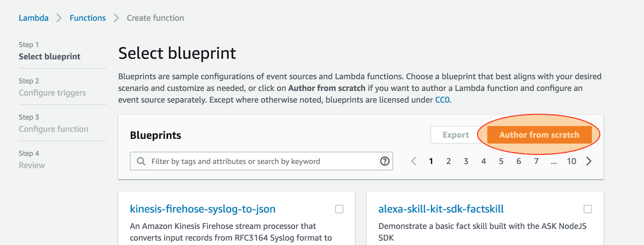Select Step 4 Review
The width and height of the screenshot is (644, 245).
click(32, 159)
